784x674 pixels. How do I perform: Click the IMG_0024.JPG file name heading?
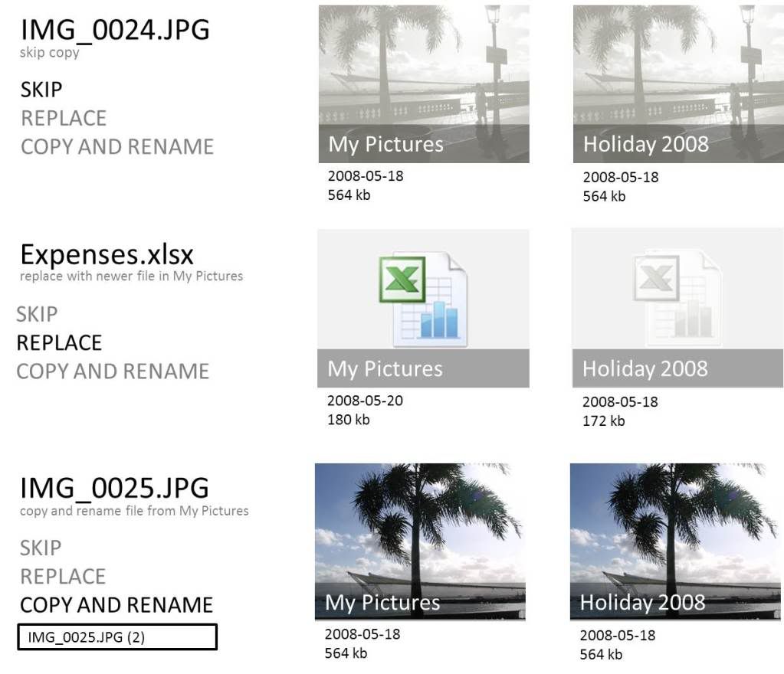115,30
